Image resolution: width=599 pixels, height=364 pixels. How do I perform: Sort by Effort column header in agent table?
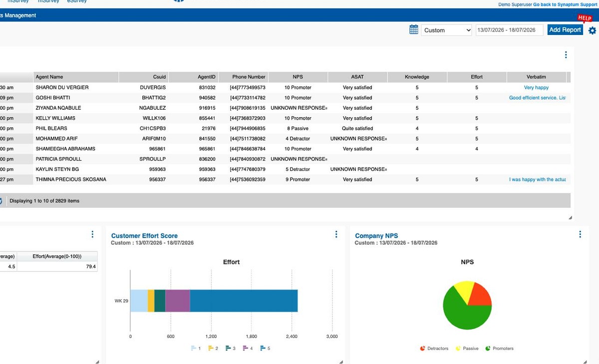coord(477,77)
